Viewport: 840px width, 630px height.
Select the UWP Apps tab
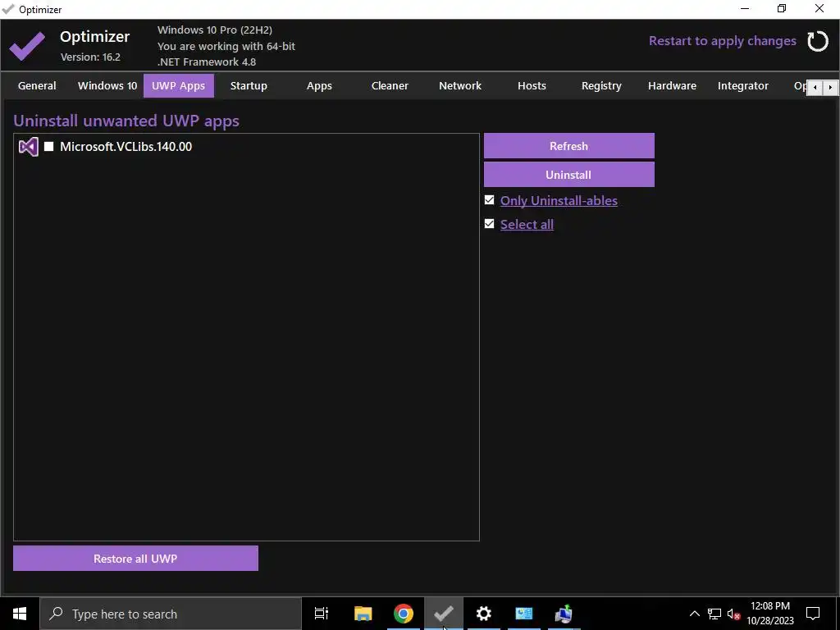pyautogui.click(x=178, y=85)
